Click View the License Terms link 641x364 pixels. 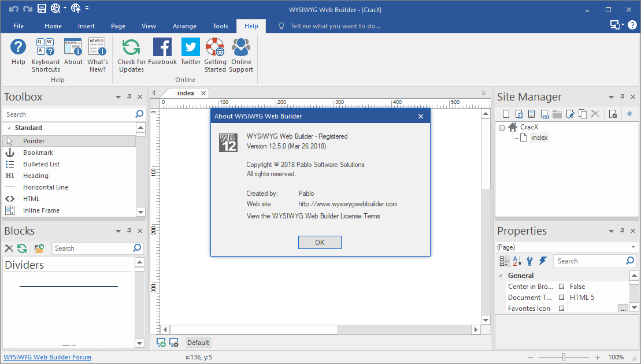(x=313, y=216)
